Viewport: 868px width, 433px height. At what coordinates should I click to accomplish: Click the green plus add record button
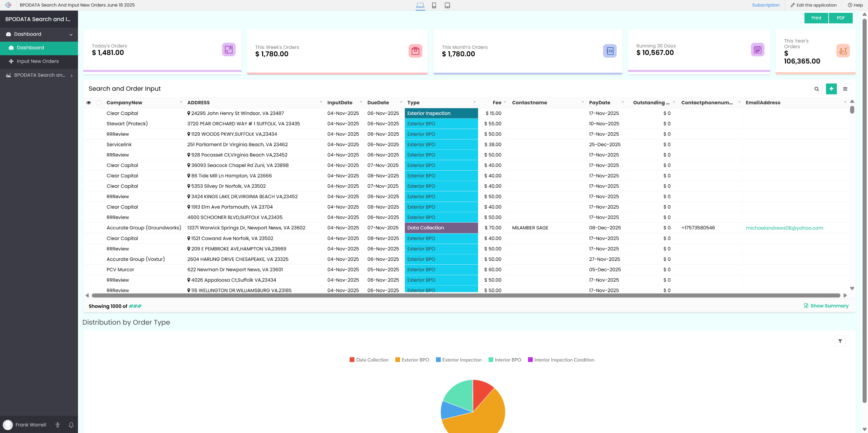(x=831, y=89)
